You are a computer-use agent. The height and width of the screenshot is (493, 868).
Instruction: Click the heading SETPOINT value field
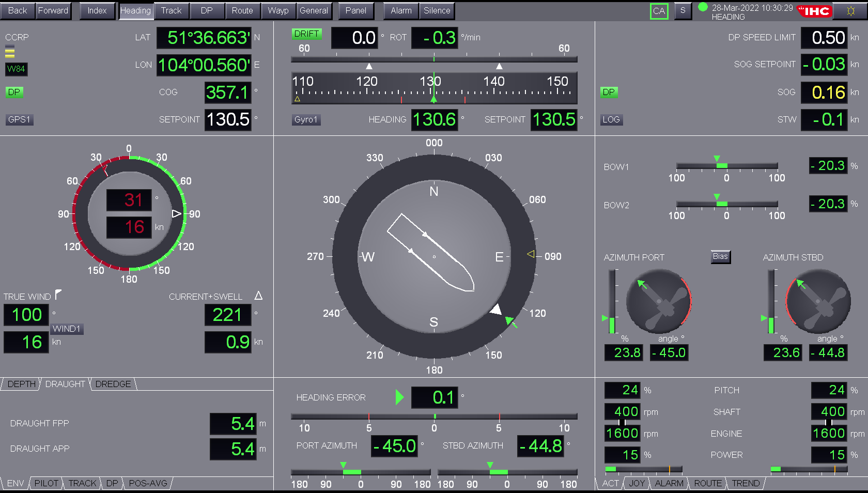click(x=554, y=119)
